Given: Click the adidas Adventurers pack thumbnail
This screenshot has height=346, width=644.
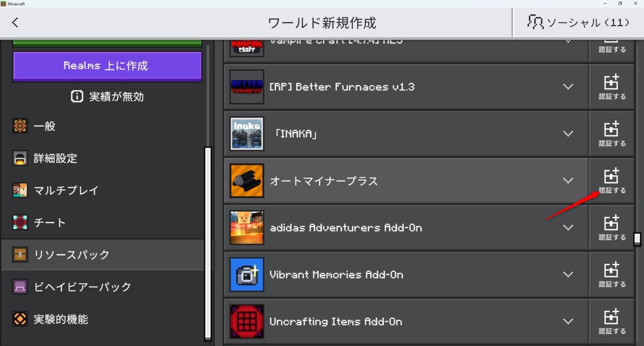Looking at the screenshot, I should (x=247, y=228).
